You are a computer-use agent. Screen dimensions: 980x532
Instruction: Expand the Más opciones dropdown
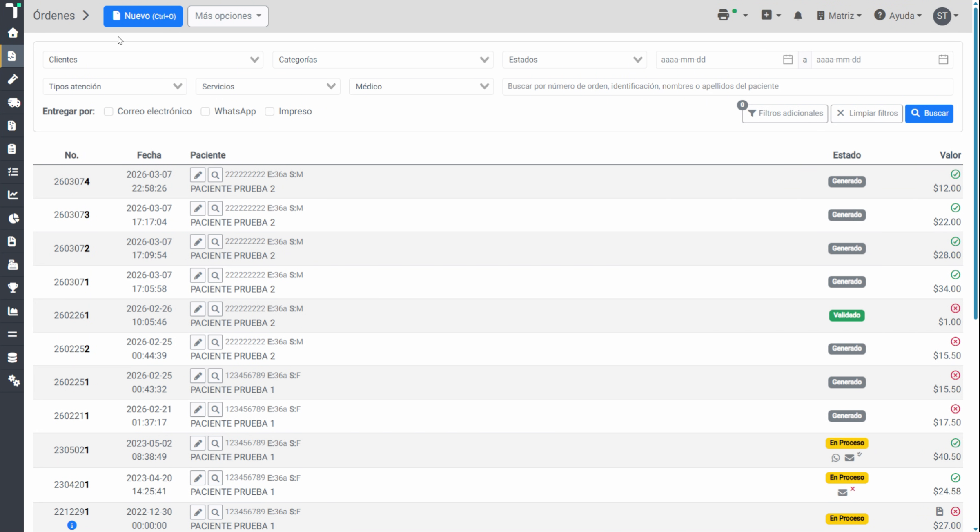[x=228, y=16]
